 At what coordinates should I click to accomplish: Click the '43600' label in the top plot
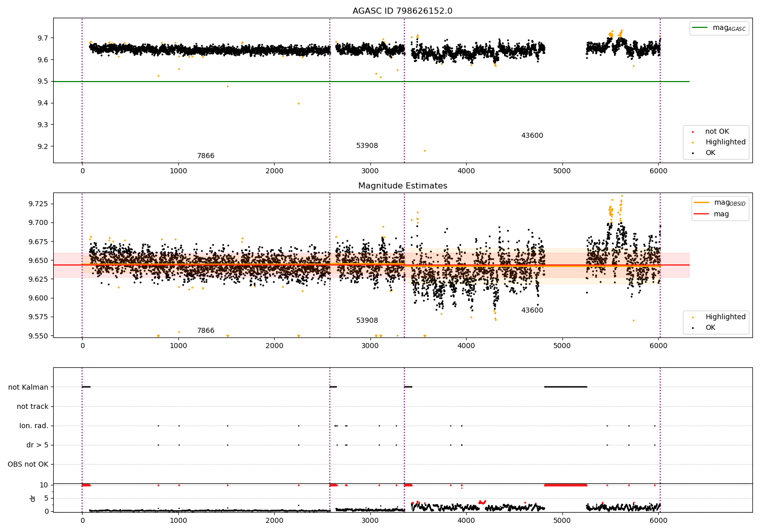point(532,136)
